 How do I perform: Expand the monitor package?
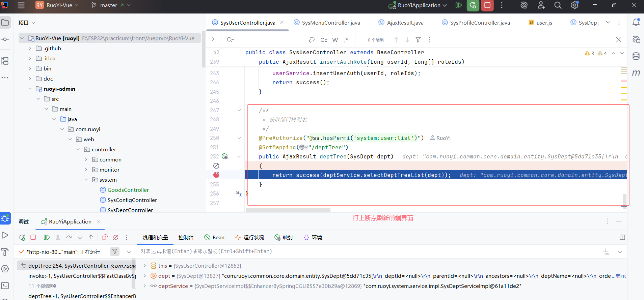[86, 170]
